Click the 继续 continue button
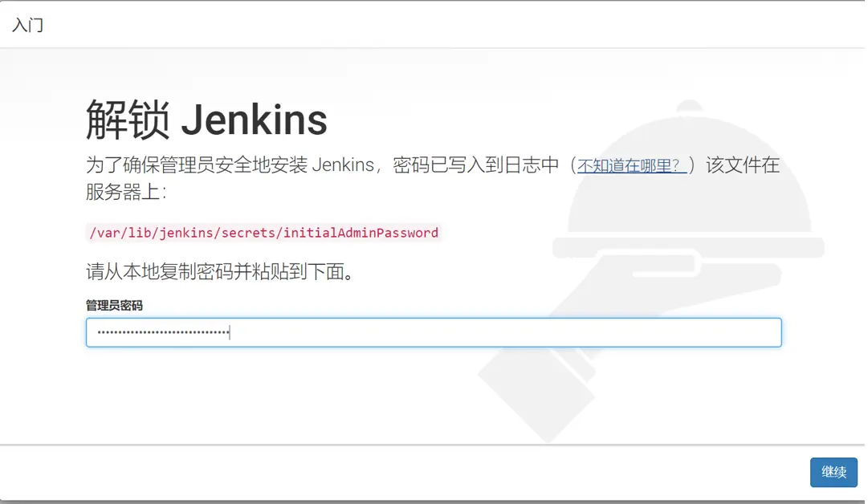868x504 pixels. (833, 472)
